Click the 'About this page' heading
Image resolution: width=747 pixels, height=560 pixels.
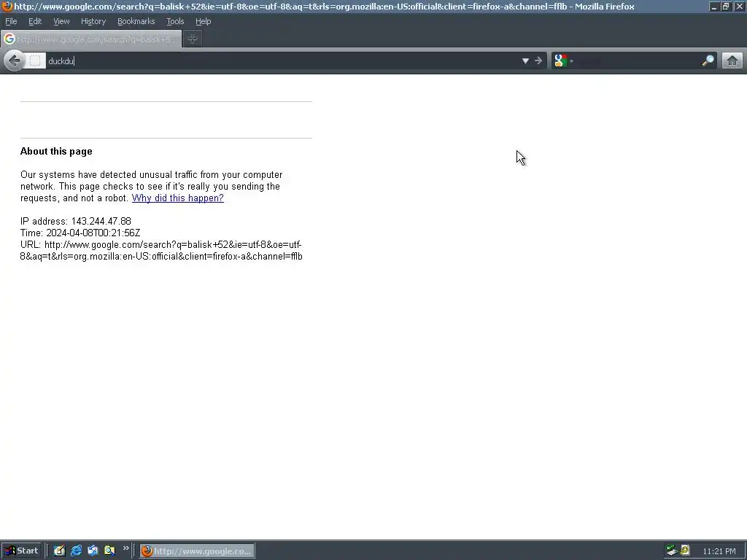[56, 152]
